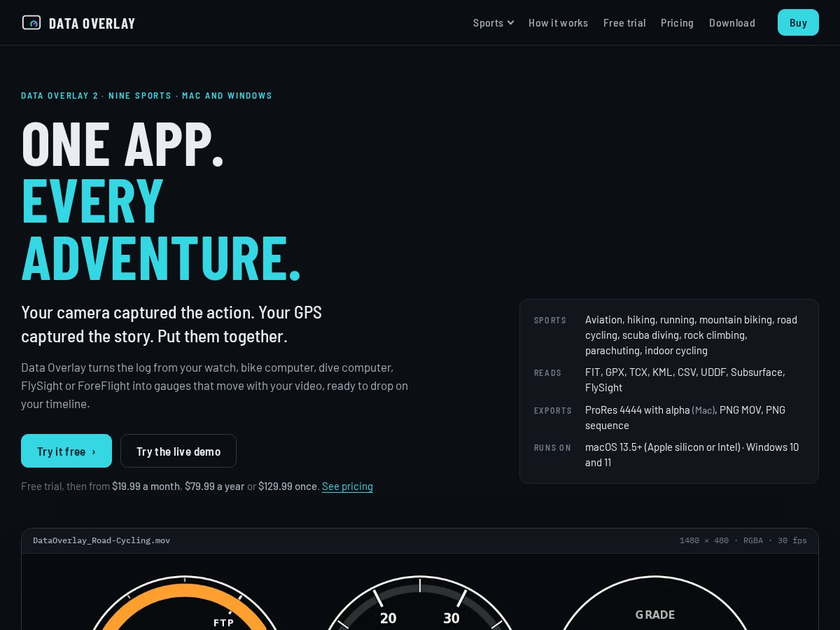
Task: Click the EXPORTS label in the spec card
Action: (553, 410)
